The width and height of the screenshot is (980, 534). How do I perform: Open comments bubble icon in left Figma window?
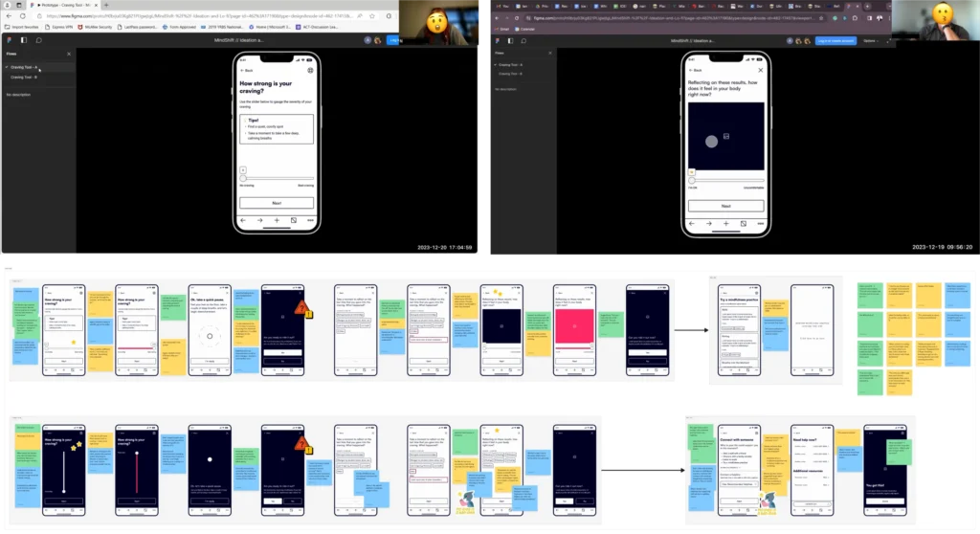click(x=38, y=41)
